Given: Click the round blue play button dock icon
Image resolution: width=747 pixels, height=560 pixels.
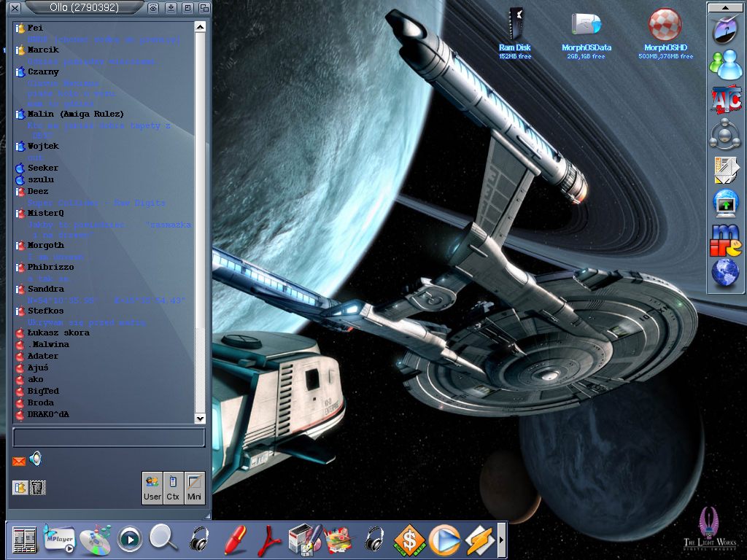Looking at the screenshot, I should pos(130,540).
